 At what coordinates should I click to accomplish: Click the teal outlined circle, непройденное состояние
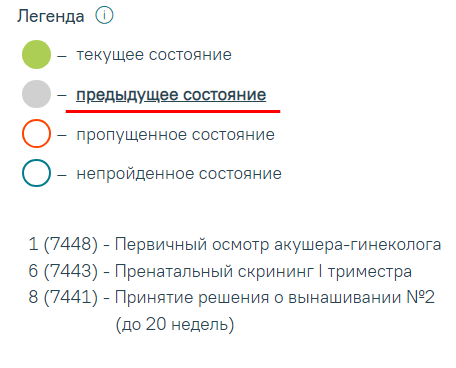click(36, 173)
